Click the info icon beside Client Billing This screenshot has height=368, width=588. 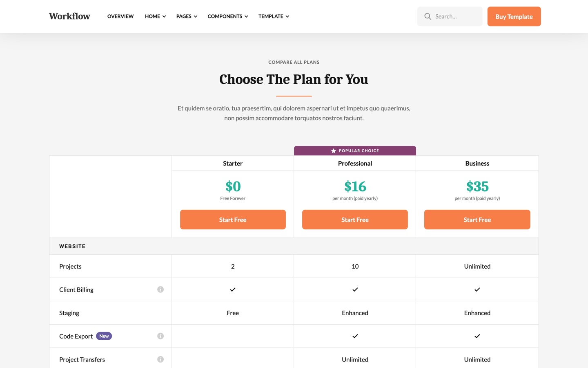click(160, 289)
